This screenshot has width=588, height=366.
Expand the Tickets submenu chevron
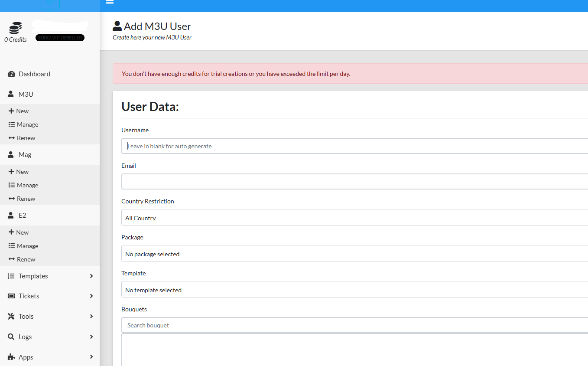click(x=91, y=296)
